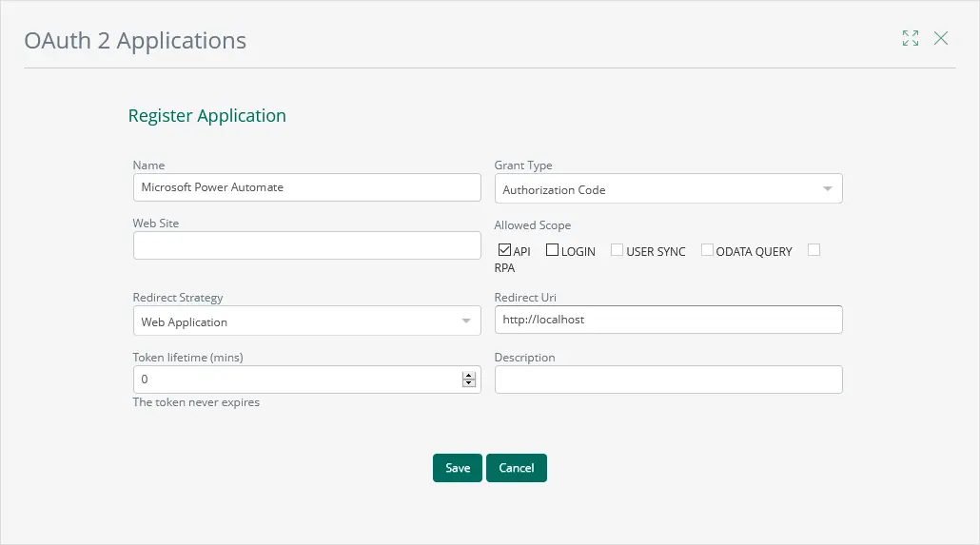Viewport: 980px width, 545px height.
Task: Click the 'OAuth 2 Applications' title
Action: point(135,41)
